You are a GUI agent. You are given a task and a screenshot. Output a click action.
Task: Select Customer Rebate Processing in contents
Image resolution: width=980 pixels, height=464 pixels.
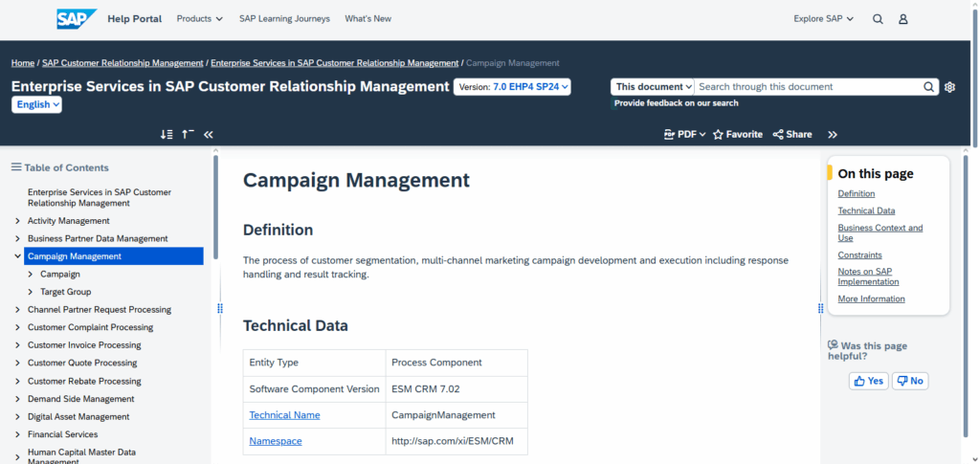(x=84, y=381)
